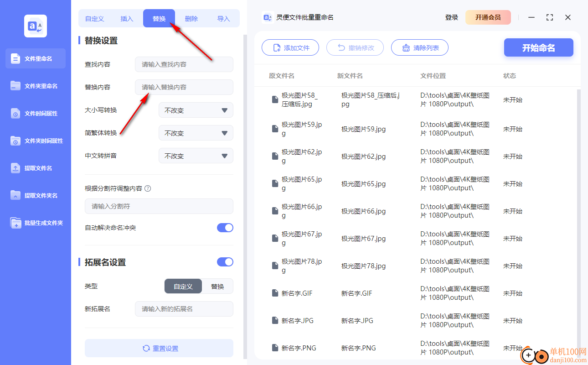Screen dimensions: 588x365
Task: Click file location cell of 新名字.JPG row
Action: tap(455, 320)
